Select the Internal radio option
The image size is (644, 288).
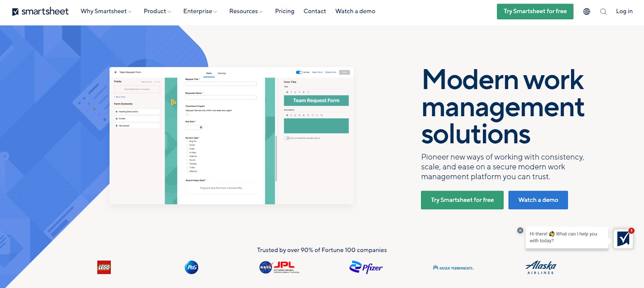(x=187, y=156)
